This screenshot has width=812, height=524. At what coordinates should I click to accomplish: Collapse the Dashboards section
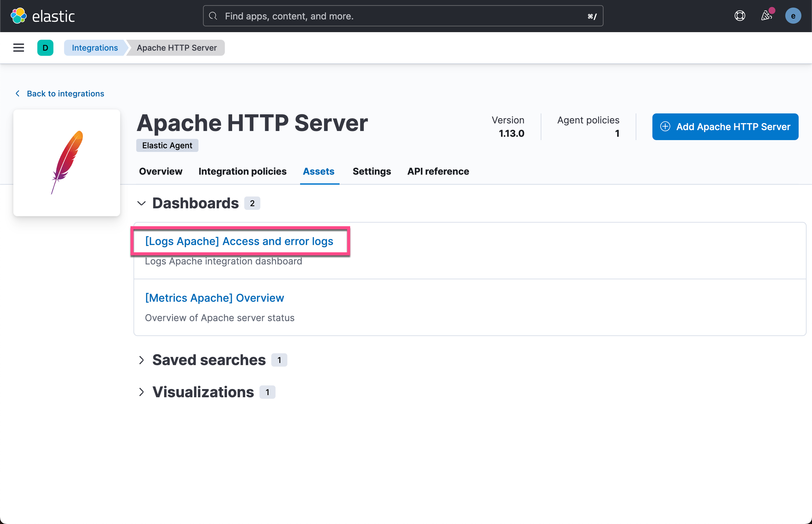(x=141, y=203)
